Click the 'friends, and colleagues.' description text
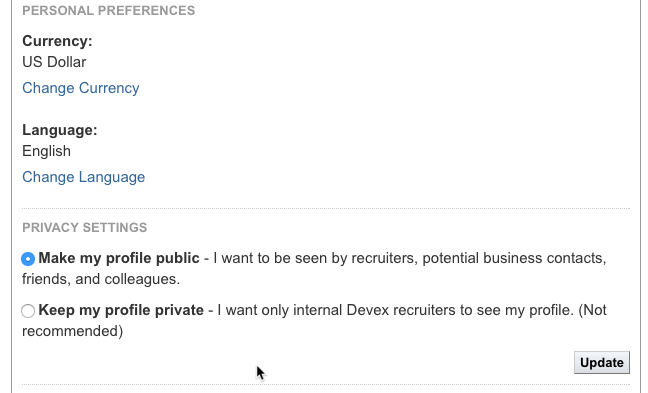Image resolution: width=648 pixels, height=393 pixels. pyautogui.click(x=101, y=279)
